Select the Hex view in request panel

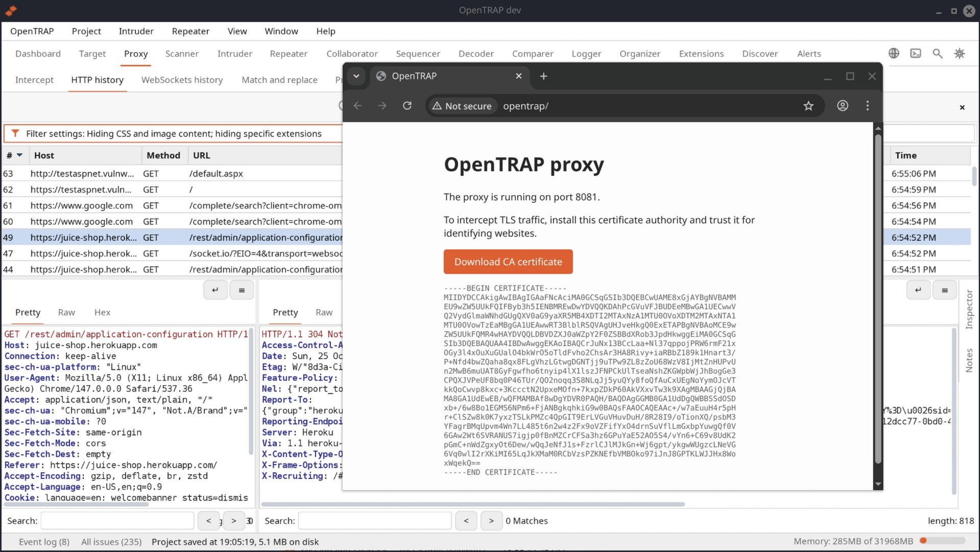click(102, 312)
